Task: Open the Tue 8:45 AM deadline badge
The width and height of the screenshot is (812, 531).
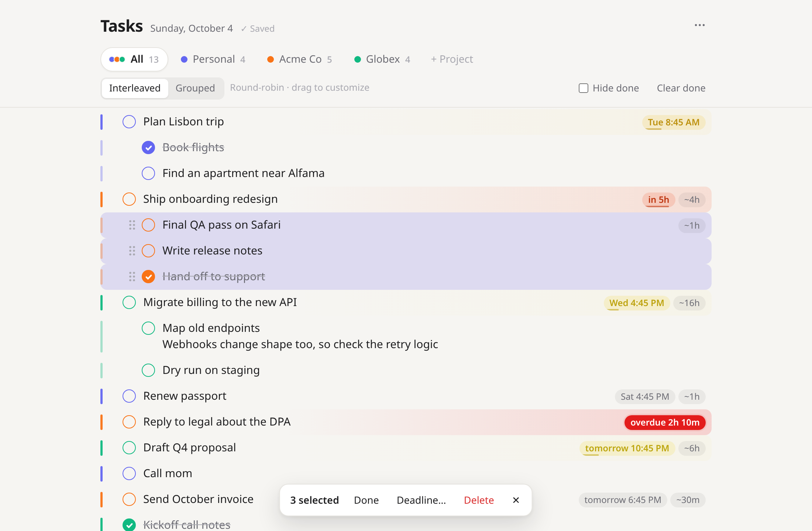Action: [674, 122]
